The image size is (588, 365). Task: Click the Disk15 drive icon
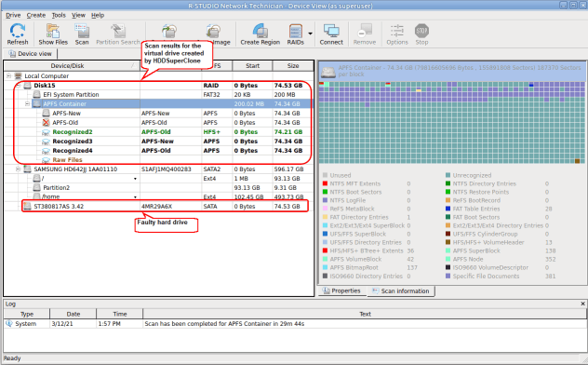coord(27,86)
